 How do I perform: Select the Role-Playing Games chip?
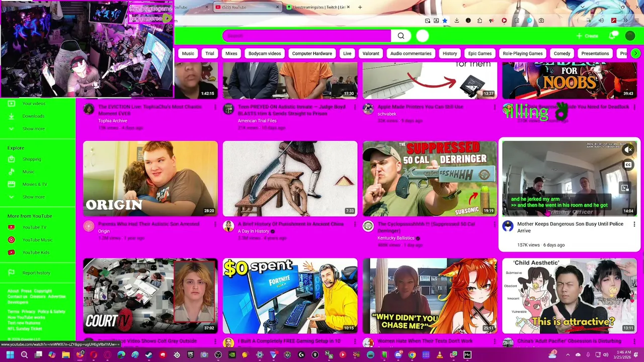523,53
